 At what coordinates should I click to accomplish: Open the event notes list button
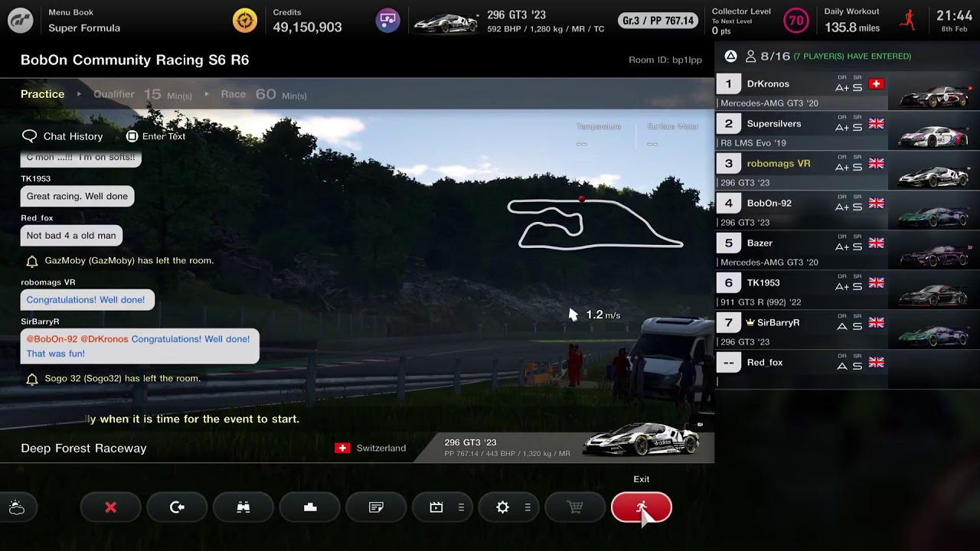tap(376, 507)
